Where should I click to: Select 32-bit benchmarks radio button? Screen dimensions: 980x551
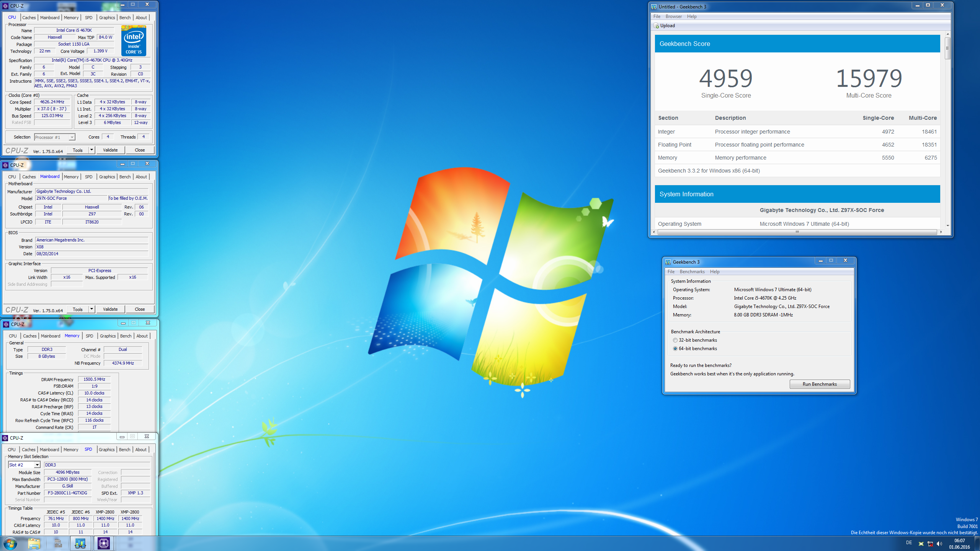(x=675, y=340)
